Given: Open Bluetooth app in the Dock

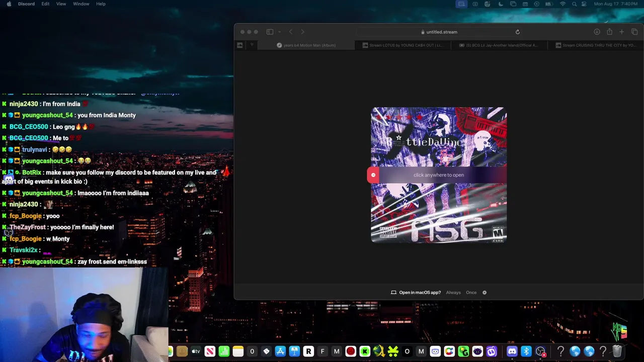Looking at the screenshot, I should click(x=526, y=351).
